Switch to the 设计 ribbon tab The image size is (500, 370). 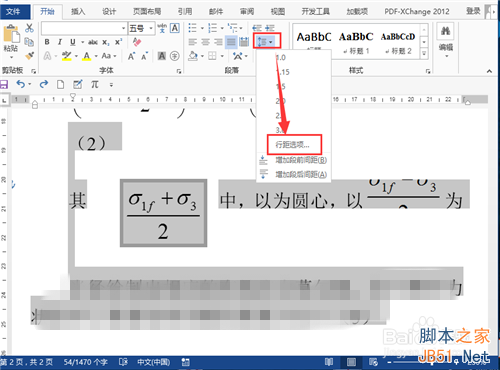109,12
